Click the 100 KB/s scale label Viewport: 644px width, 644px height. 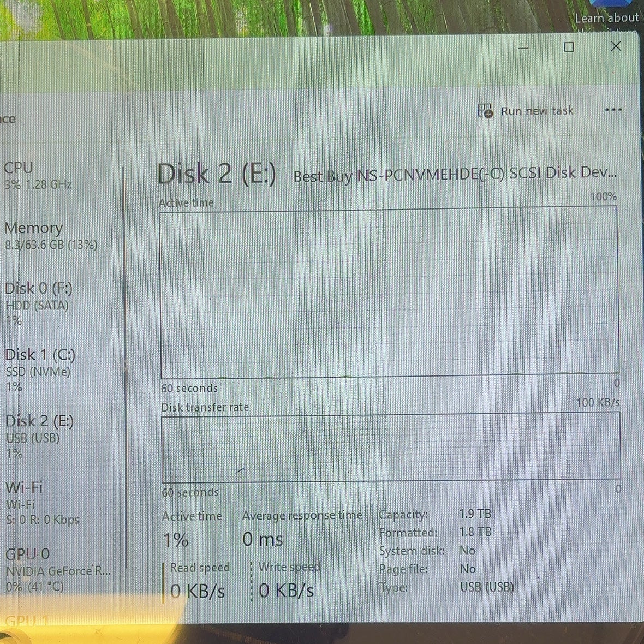598,403
